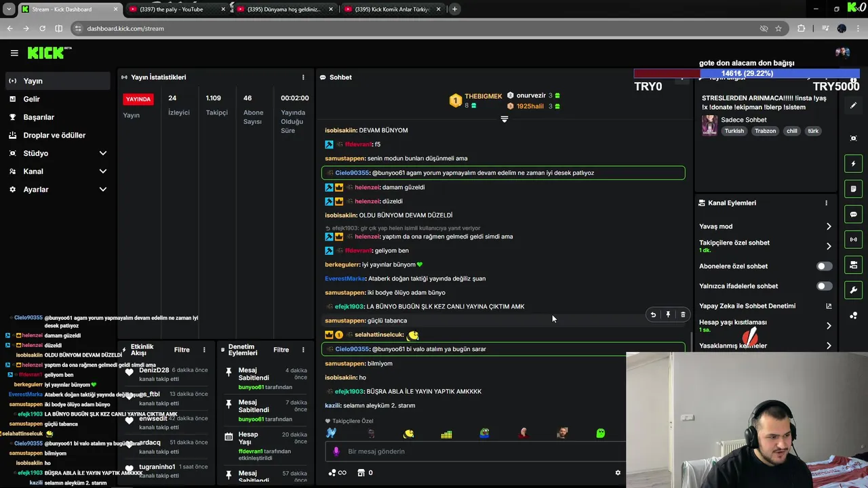Go to Başarılar in the sidebar

58,117
